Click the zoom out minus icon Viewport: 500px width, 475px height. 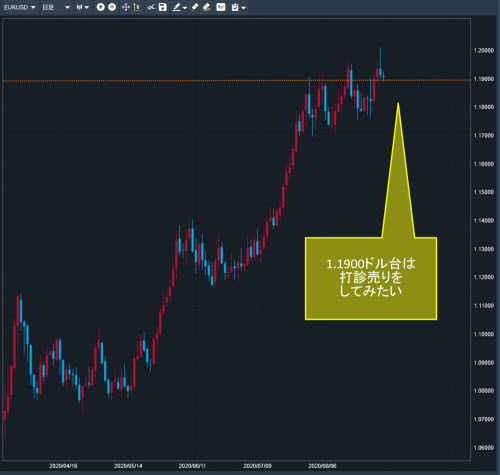[x=112, y=7]
